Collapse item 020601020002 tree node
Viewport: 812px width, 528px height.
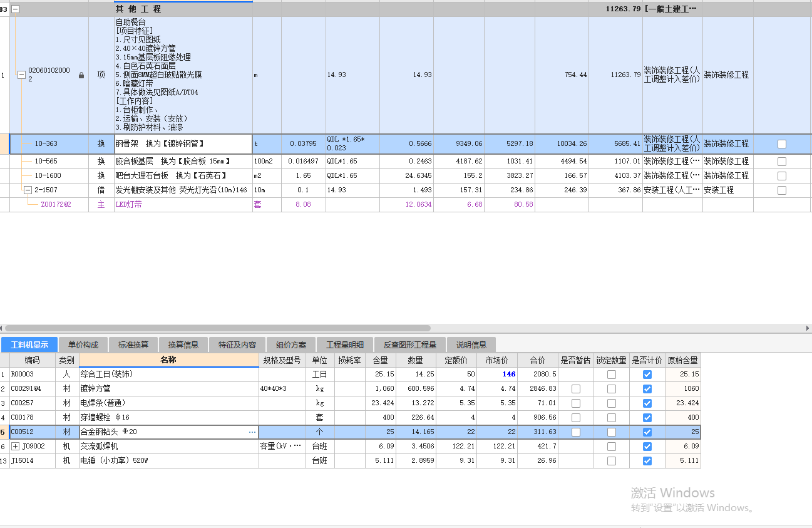tap(21, 75)
